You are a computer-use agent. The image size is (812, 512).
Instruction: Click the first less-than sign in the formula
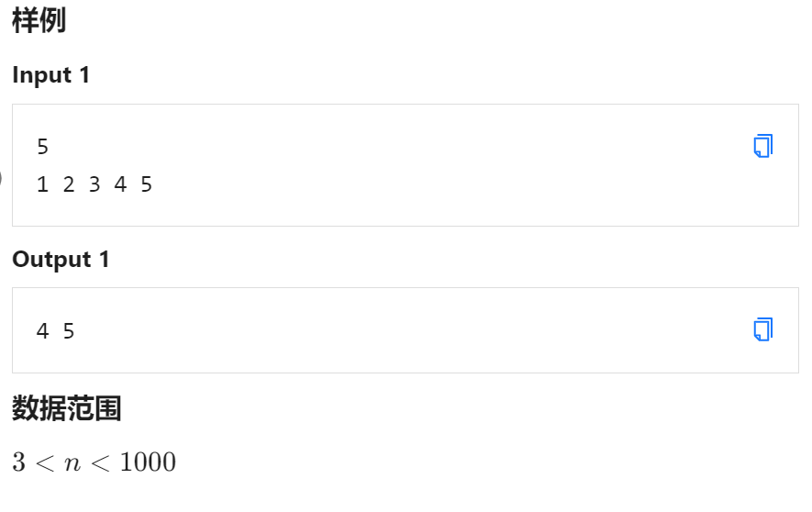[45, 462]
